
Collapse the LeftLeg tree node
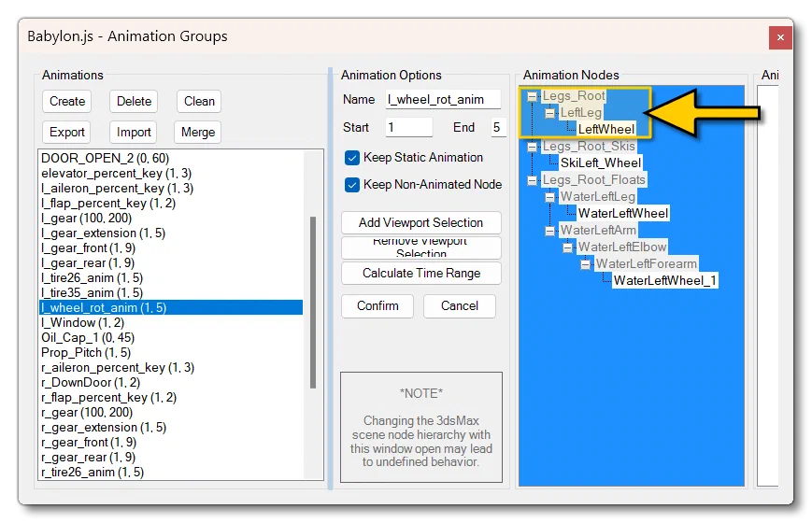[x=549, y=113]
